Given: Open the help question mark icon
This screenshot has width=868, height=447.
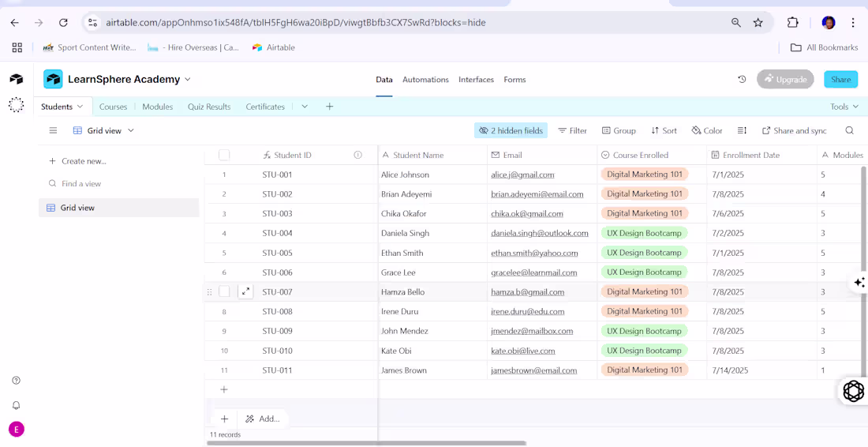Looking at the screenshot, I should 16,381.
